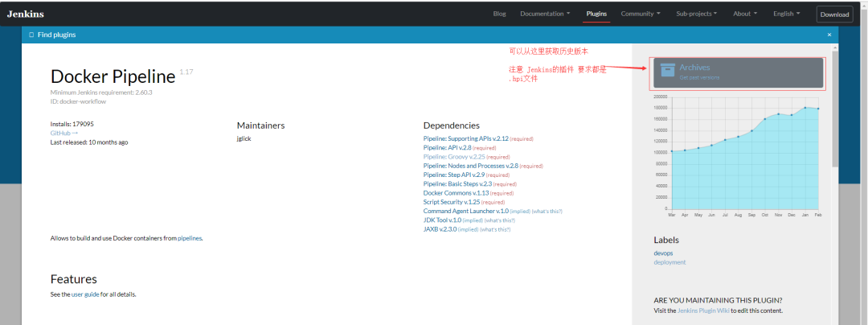The height and width of the screenshot is (325, 868).
Task: Click the Dependencies heading
Action: 451,125
